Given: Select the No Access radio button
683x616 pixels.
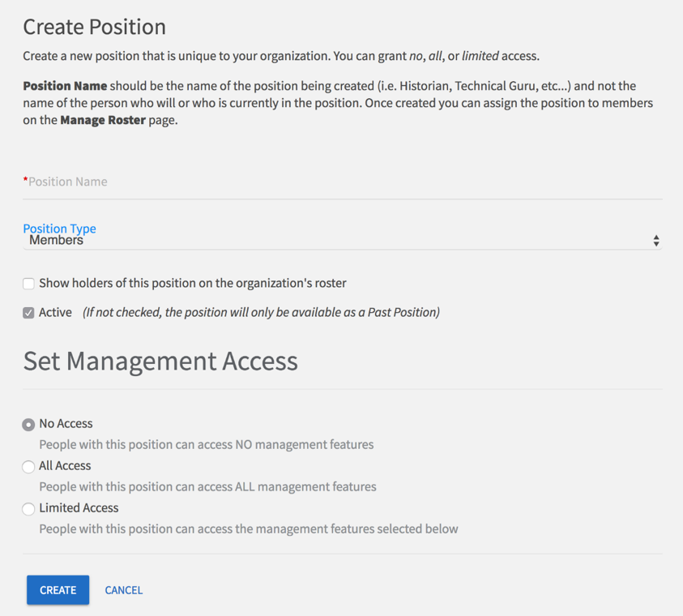Looking at the screenshot, I should [28, 425].
